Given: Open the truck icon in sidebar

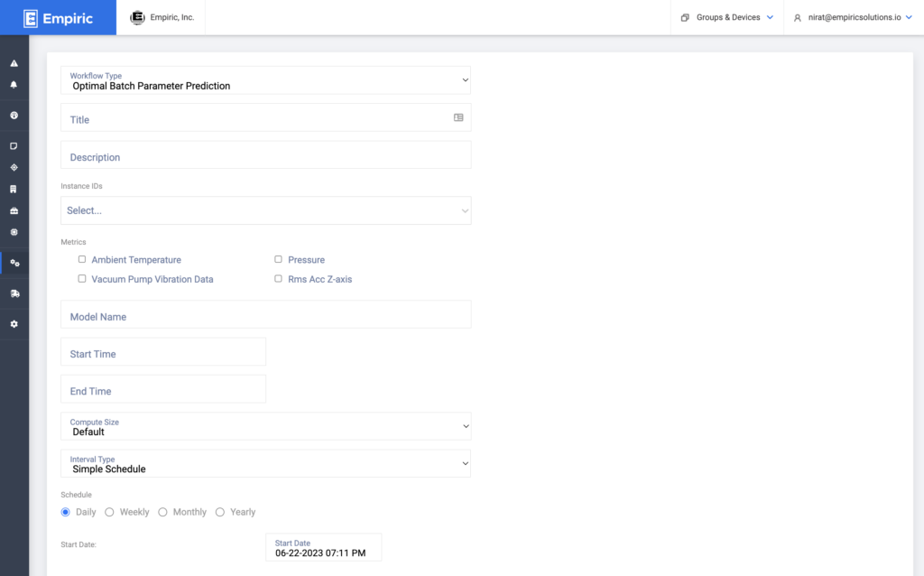Looking at the screenshot, I should point(14,293).
